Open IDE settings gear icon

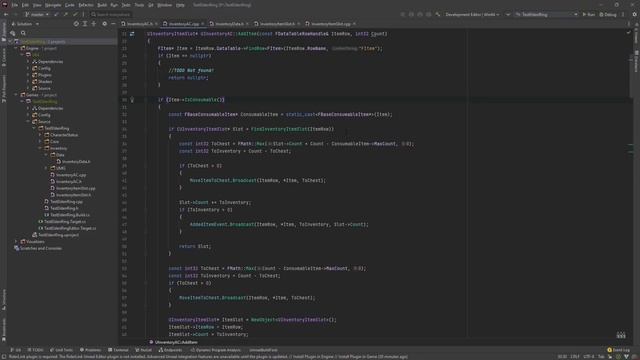click(x=635, y=14)
